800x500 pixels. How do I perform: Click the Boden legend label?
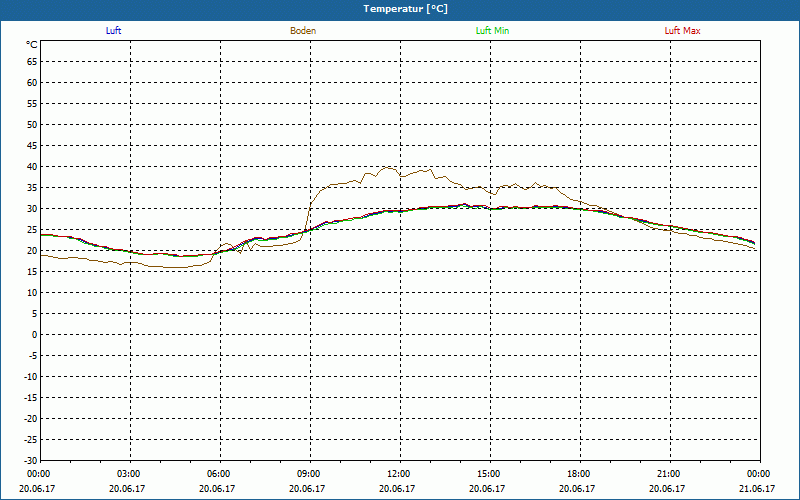(x=303, y=31)
